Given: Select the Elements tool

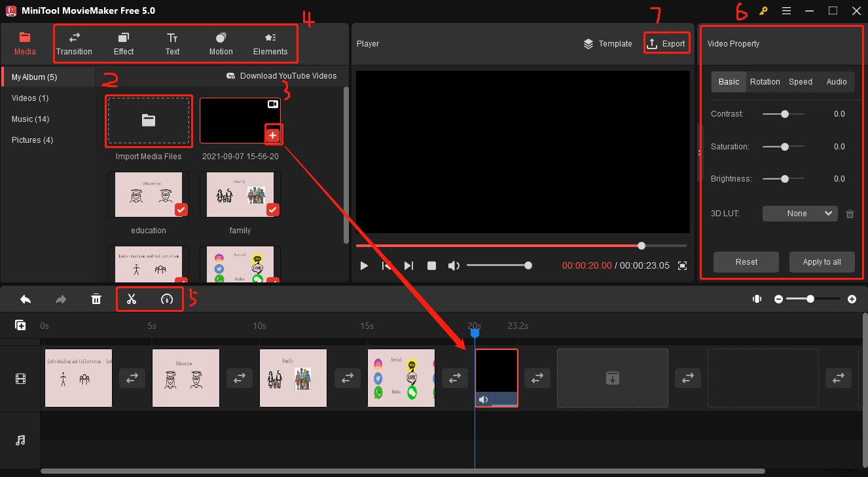Looking at the screenshot, I should pyautogui.click(x=270, y=43).
